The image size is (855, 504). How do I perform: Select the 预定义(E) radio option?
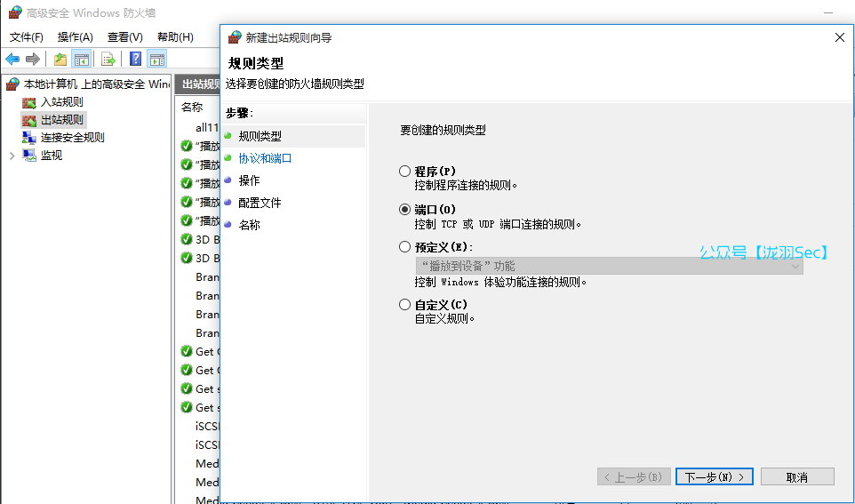(x=405, y=247)
